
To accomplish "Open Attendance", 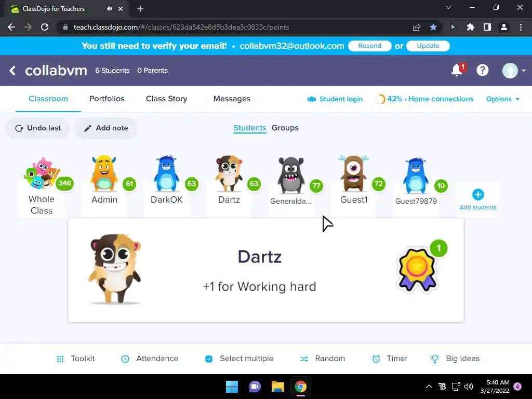I will [150, 358].
